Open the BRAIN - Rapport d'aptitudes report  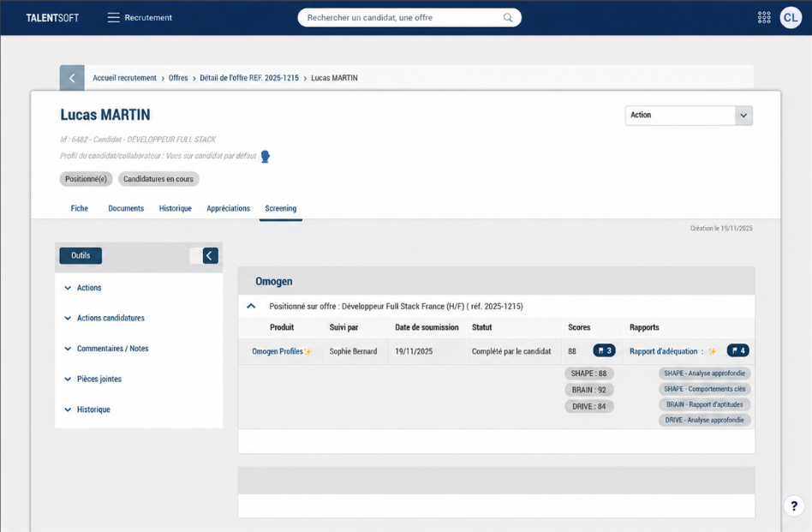pyautogui.click(x=704, y=404)
